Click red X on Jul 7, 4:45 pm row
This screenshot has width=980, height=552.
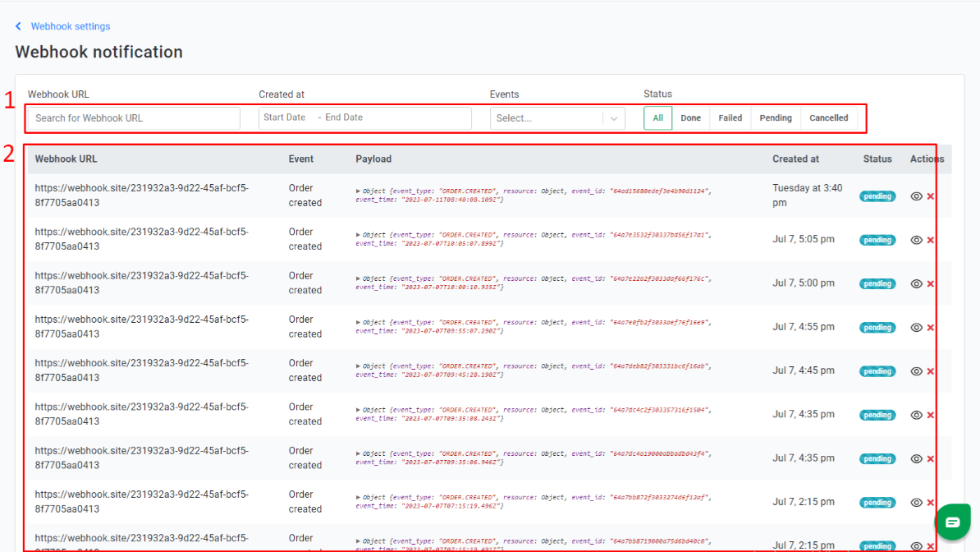pyautogui.click(x=931, y=372)
